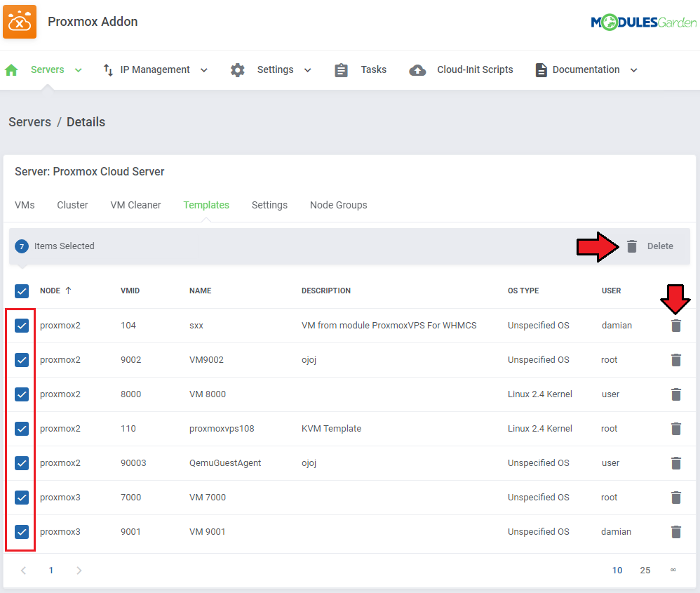Expand the Settings dropdown chevron in navbar

[x=308, y=70]
